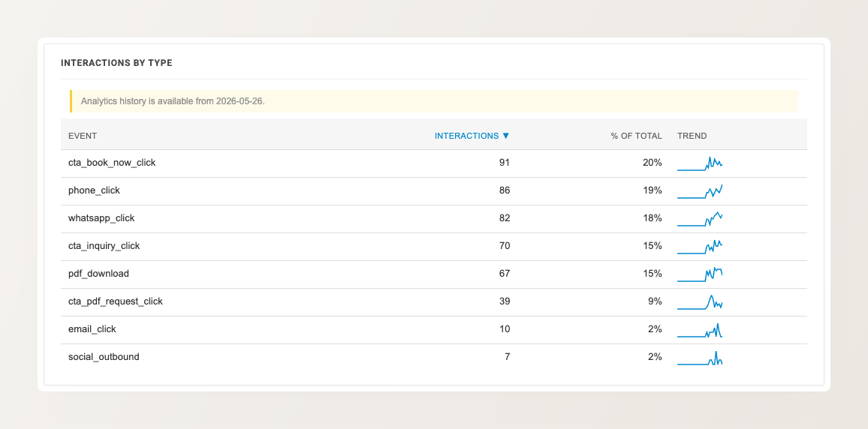
Task: Click the Interactions By Type heading
Action: click(x=117, y=63)
